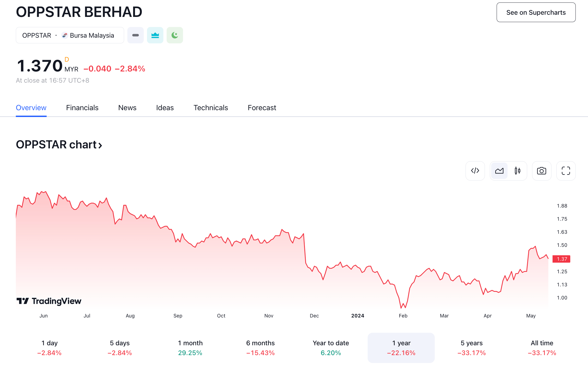Select the 6 months time range

(x=260, y=348)
